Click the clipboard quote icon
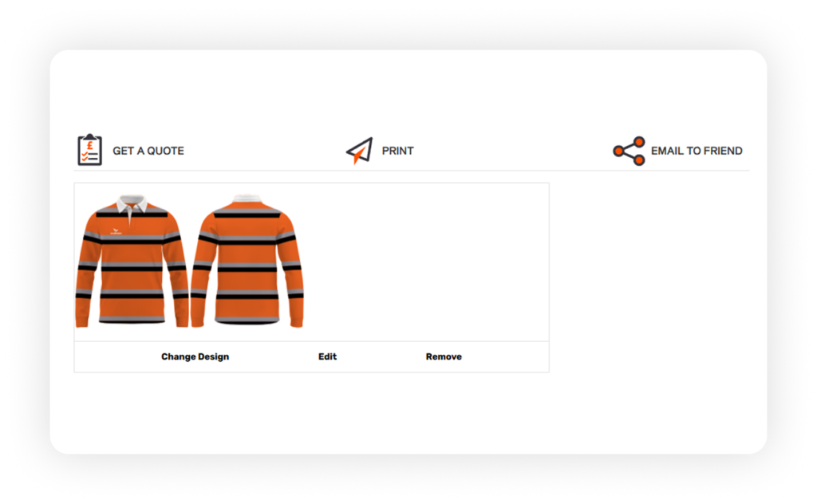The width and height of the screenshot is (817, 504). [89, 150]
